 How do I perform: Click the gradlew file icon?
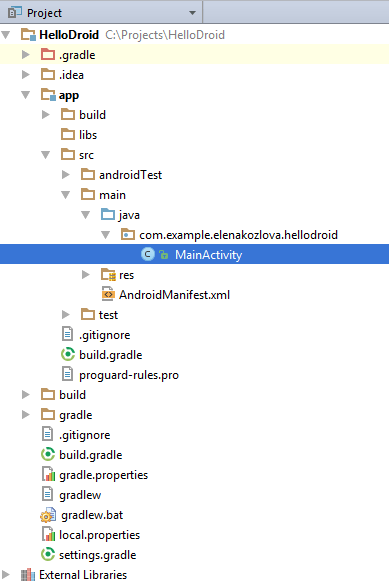pyautogui.click(x=47, y=494)
